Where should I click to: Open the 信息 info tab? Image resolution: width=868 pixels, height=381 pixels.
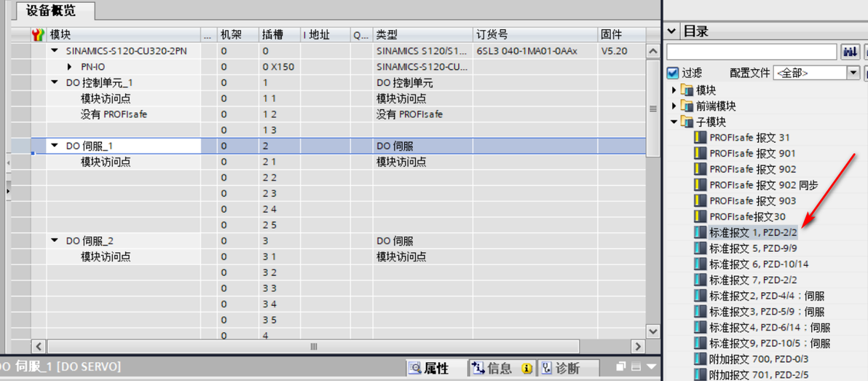point(502,369)
